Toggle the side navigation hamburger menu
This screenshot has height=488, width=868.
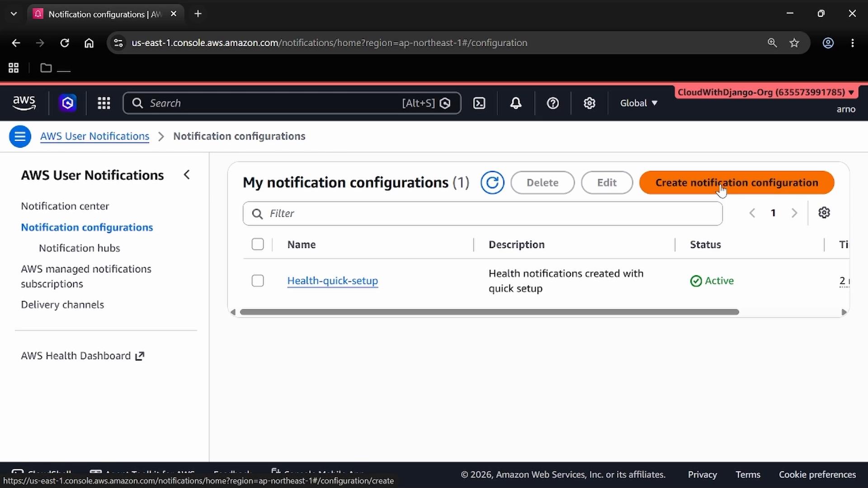point(20,136)
